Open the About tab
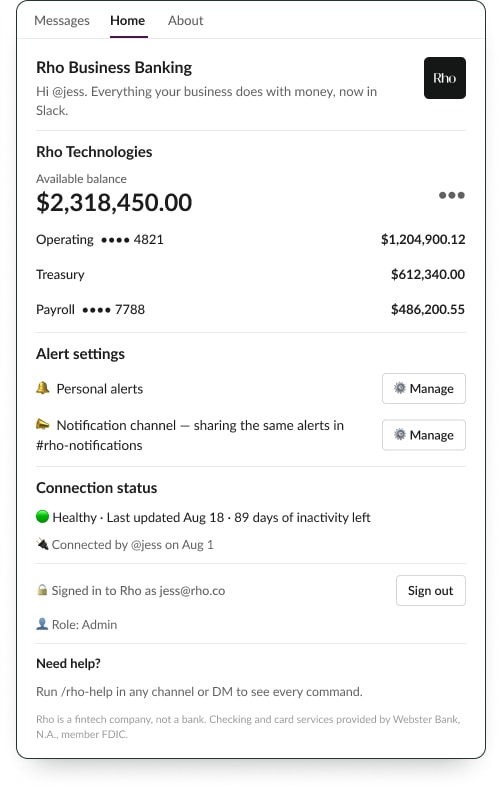The image size is (502, 791). (186, 21)
